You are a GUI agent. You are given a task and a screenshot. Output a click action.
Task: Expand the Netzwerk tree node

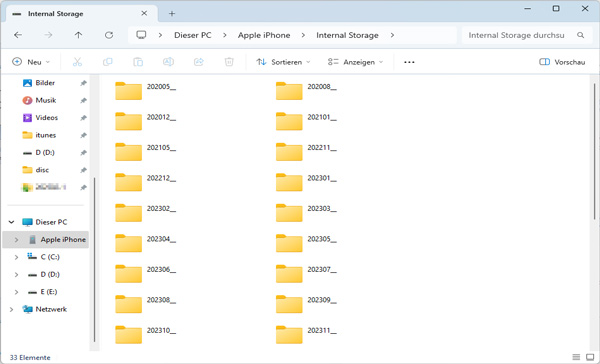[11, 309]
